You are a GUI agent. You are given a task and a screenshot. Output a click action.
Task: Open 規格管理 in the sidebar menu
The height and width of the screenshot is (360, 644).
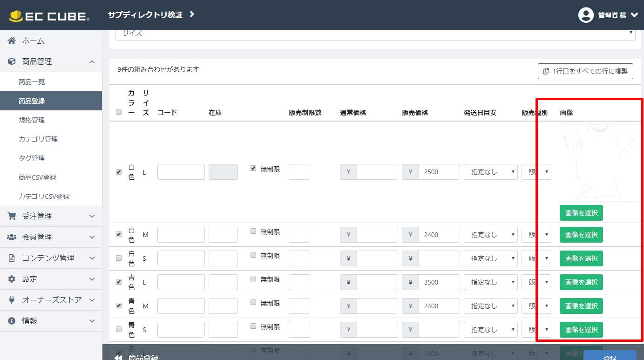click(32, 120)
